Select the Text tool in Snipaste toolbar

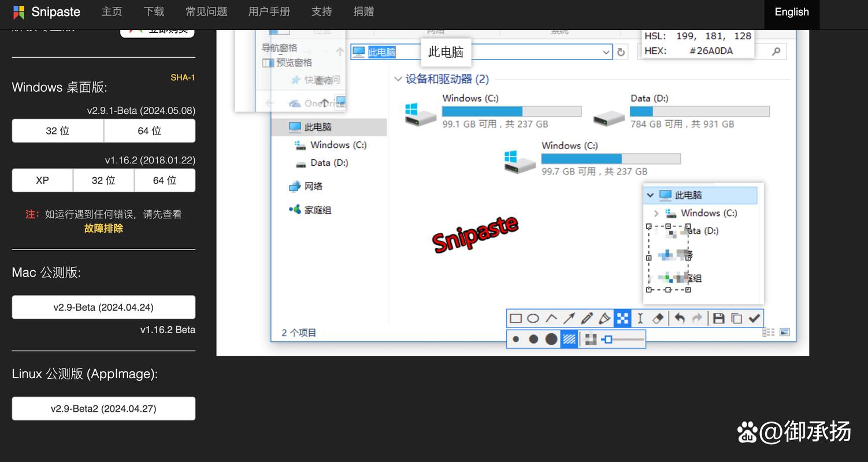pos(640,318)
